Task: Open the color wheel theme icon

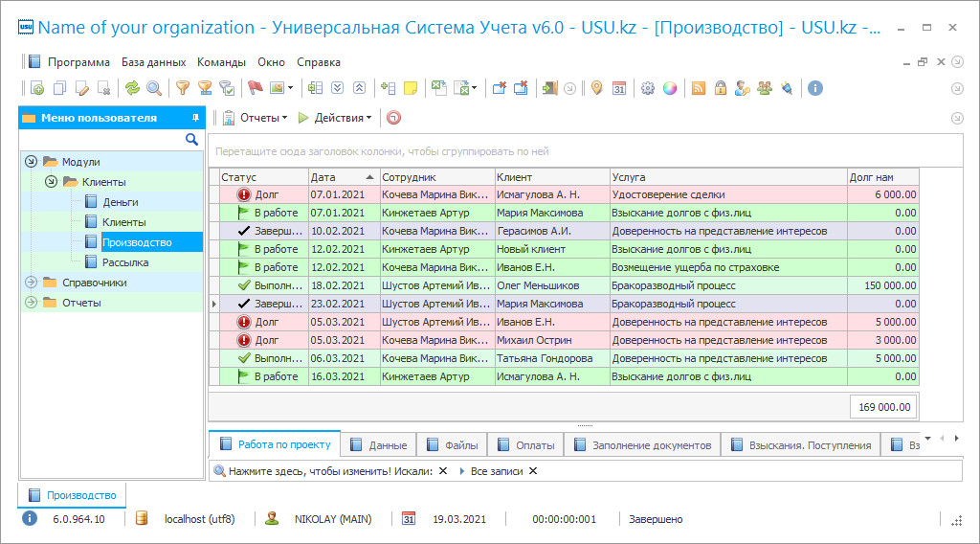Action: tap(669, 88)
